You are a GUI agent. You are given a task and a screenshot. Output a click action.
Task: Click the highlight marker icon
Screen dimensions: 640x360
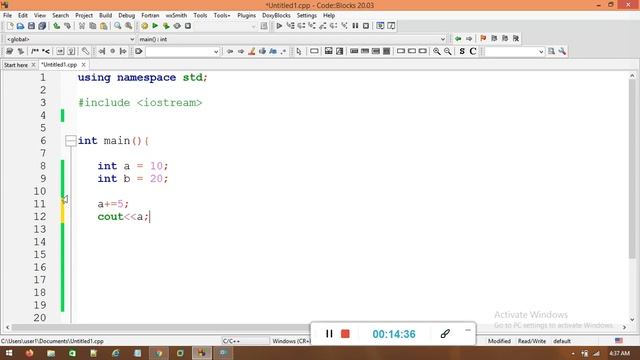pos(251,51)
